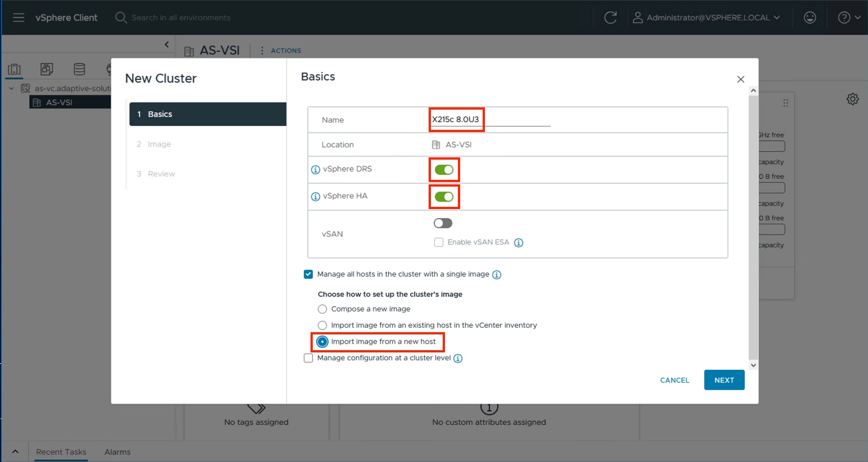This screenshot has height=462, width=868.
Task: Click the NEXT button in the dialog
Action: pyautogui.click(x=724, y=380)
